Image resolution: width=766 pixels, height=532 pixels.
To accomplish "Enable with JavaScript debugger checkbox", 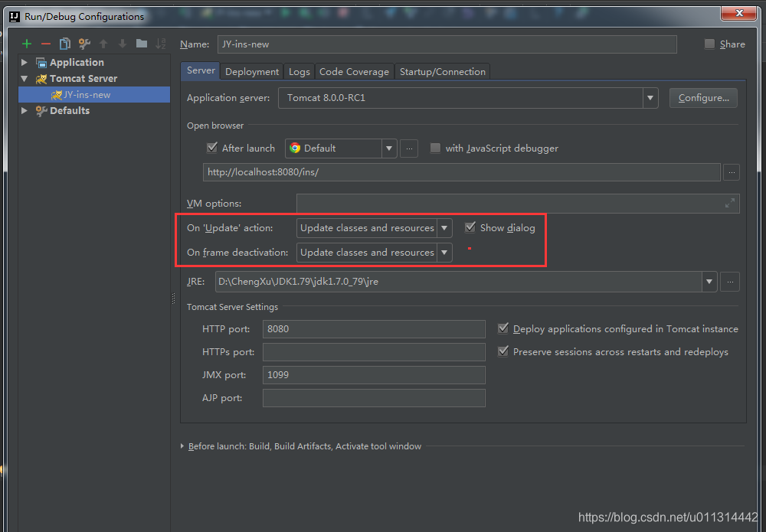I will pos(435,148).
